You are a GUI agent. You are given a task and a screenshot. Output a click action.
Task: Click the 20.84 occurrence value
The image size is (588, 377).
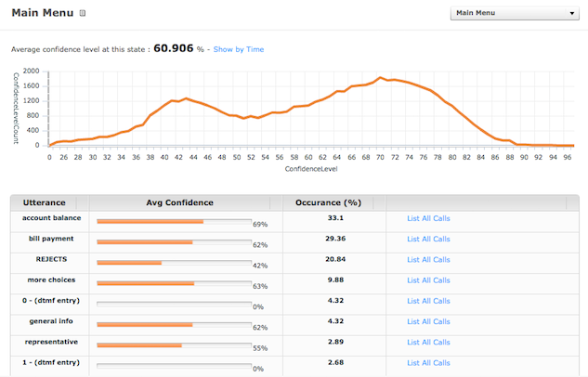pyautogui.click(x=335, y=259)
